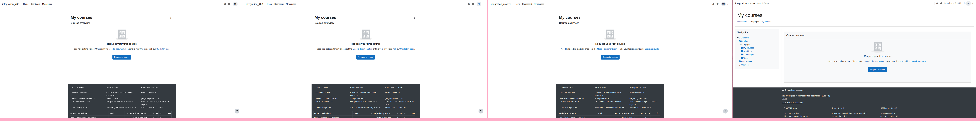980x121 pixels.
Task: Click Request a course button in integration_403
Action: [366, 57]
